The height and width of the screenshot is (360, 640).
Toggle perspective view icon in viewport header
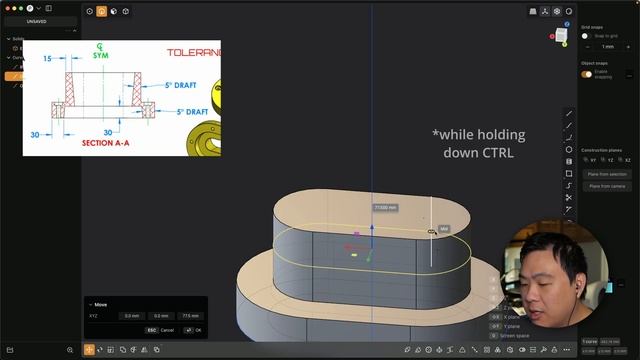point(533,11)
